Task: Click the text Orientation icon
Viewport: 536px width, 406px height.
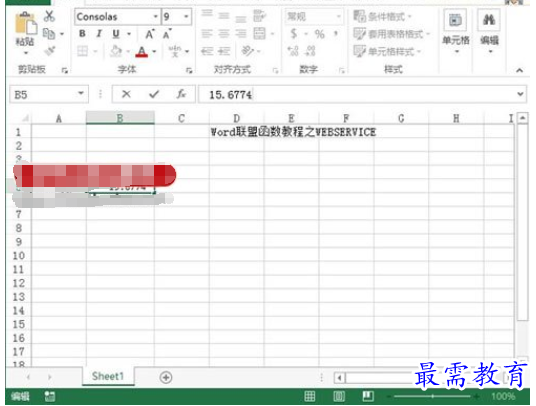Action: coord(247,51)
